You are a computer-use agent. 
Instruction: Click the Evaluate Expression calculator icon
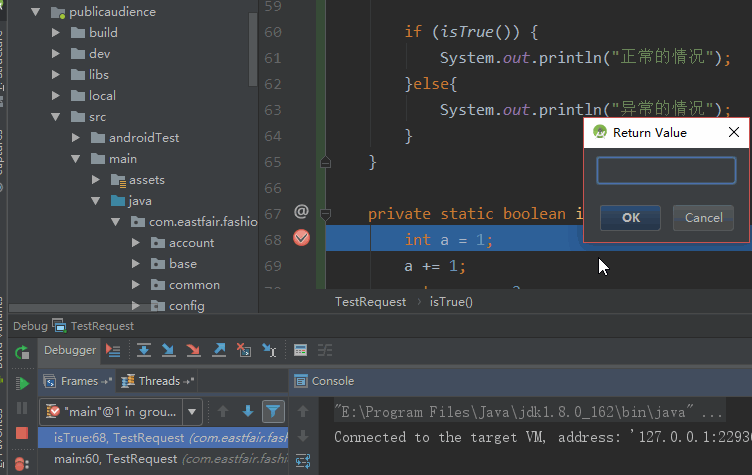pos(300,351)
